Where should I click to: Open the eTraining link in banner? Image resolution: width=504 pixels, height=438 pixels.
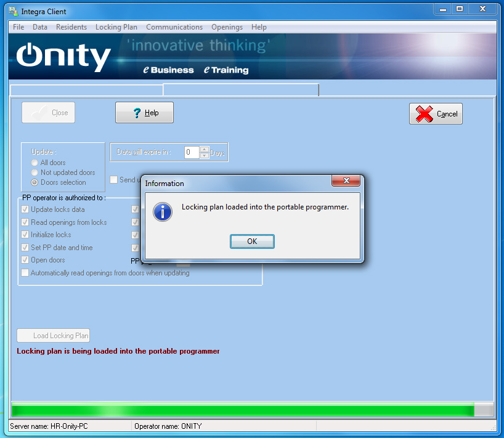coord(226,70)
